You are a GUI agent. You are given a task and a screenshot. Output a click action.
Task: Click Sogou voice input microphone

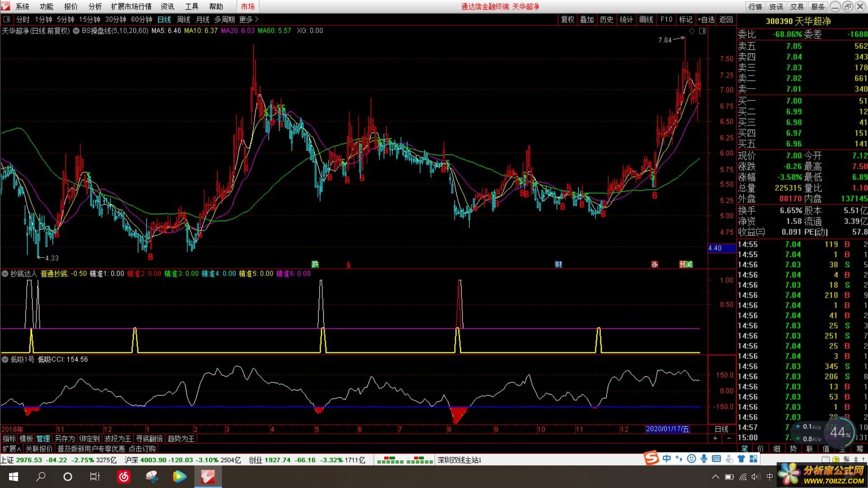(x=704, y=459)
